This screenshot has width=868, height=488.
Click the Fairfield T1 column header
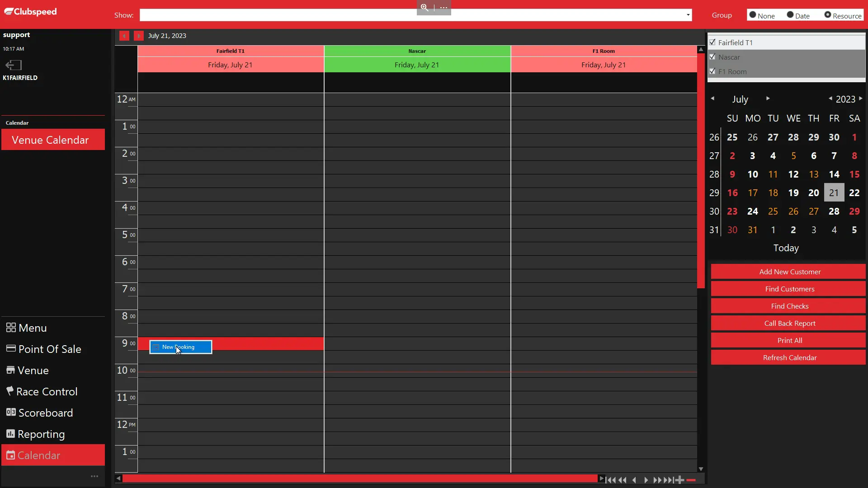tap(231, 51)
